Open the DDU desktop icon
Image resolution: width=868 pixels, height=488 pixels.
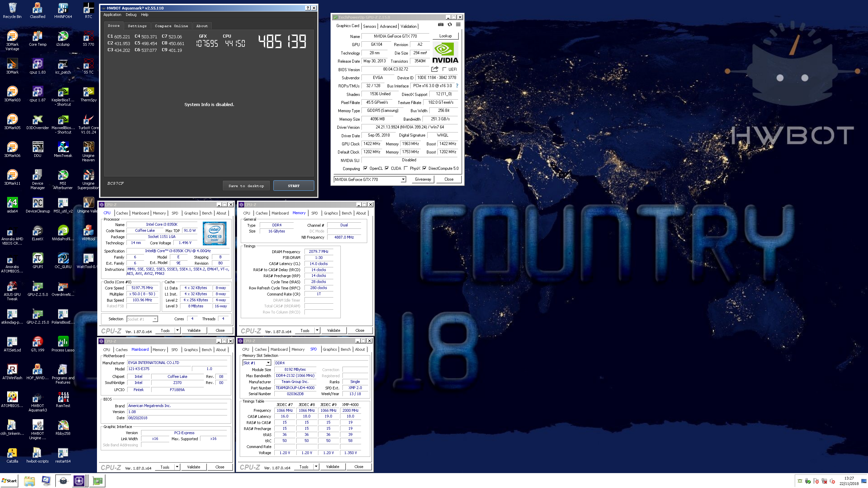[x=38, y=149]
